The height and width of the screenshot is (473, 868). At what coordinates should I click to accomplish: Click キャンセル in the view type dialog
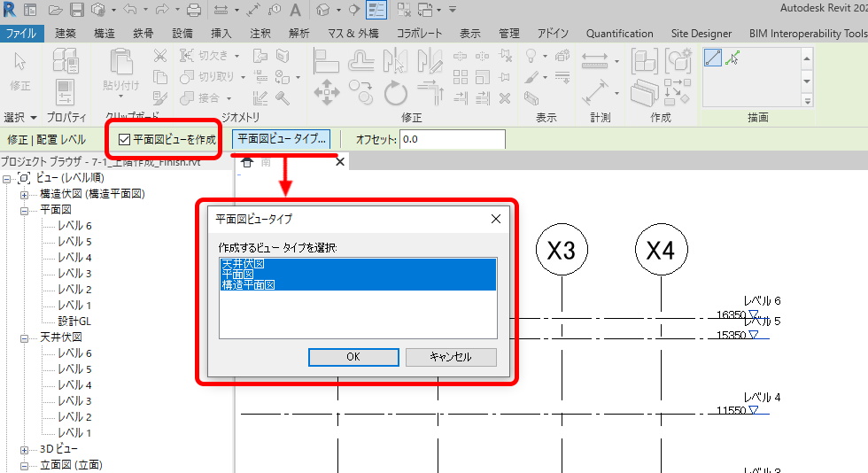pos(451,357)
